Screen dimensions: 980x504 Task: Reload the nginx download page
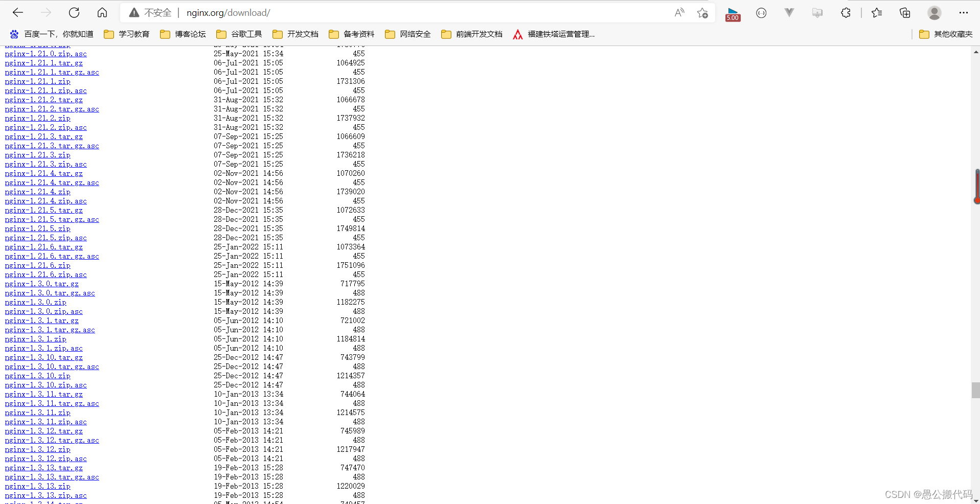tap(74, 13)
